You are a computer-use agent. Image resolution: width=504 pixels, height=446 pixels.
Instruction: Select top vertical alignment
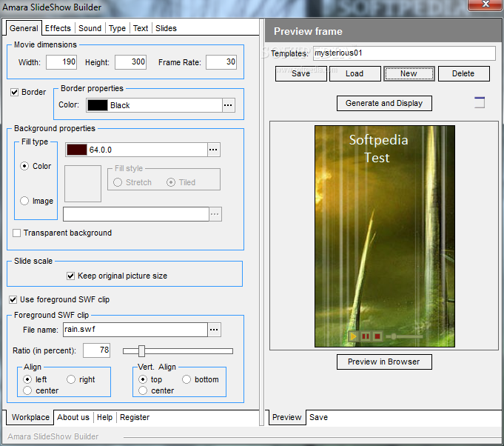(143, 379)
